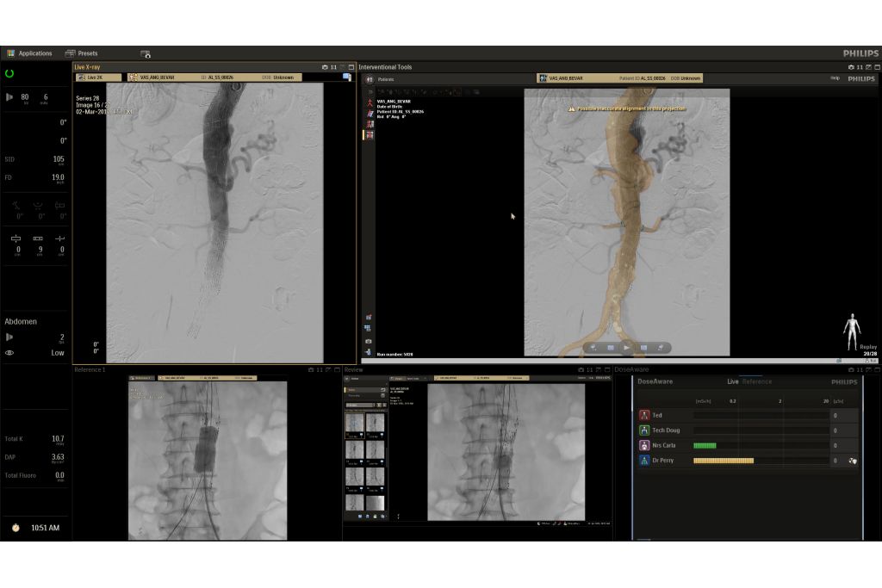
Task: Click the Ted staff icon
Action: tap(643, 415)
